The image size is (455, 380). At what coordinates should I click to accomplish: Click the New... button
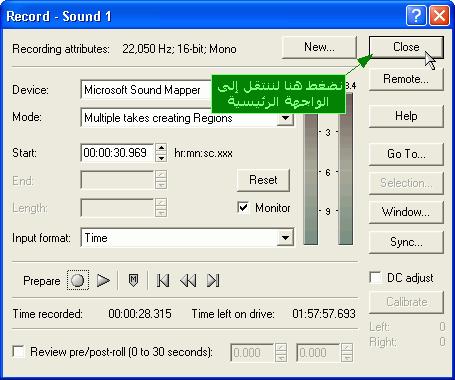[x=319, y=47]
